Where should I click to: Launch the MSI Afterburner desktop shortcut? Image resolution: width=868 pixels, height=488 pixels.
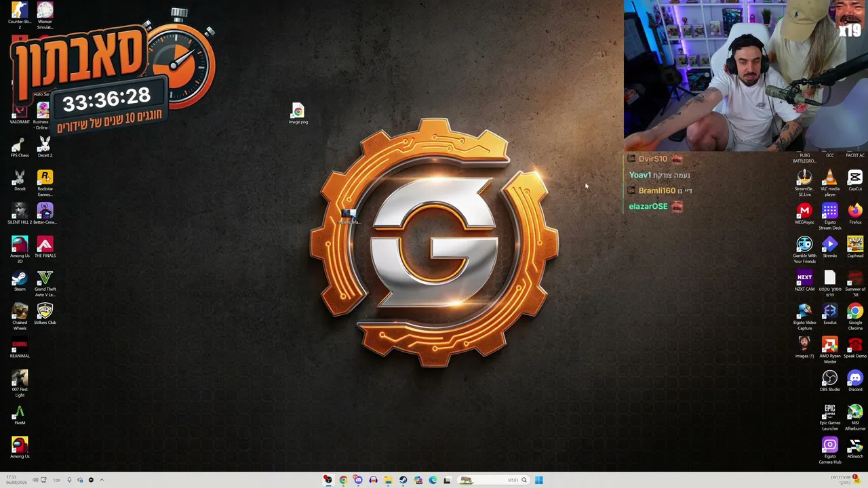855,417
